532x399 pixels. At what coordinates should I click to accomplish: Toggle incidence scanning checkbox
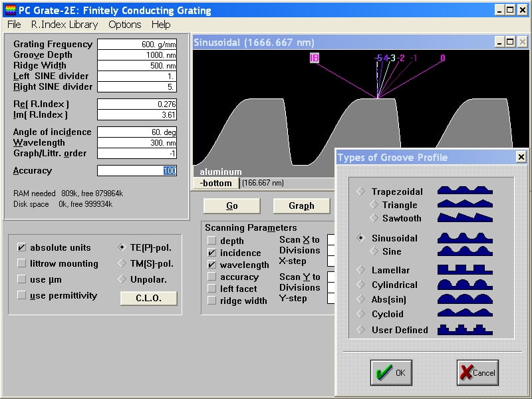pos(211,253)
